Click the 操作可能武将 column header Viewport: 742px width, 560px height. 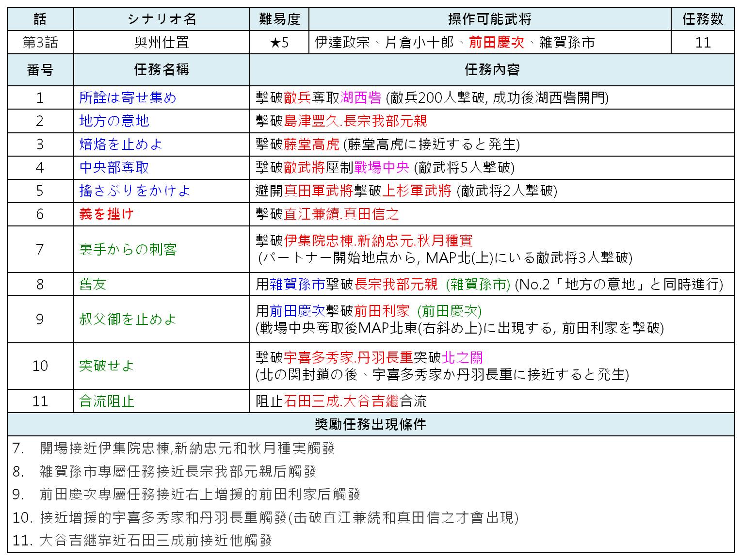click(490, 19)
